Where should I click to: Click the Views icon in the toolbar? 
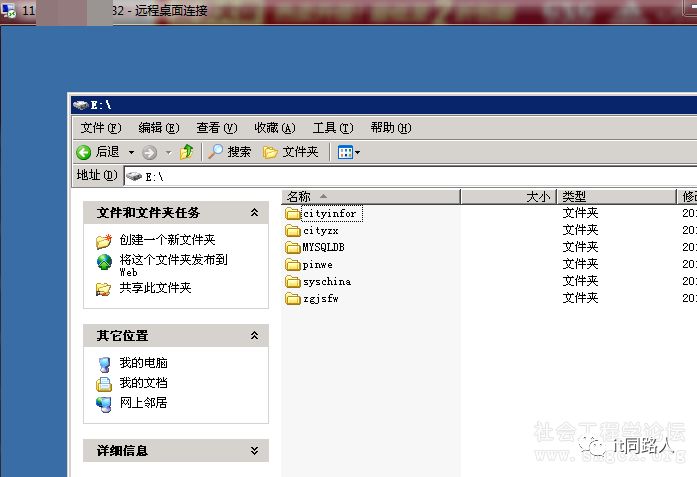click(x=344, y=152)
